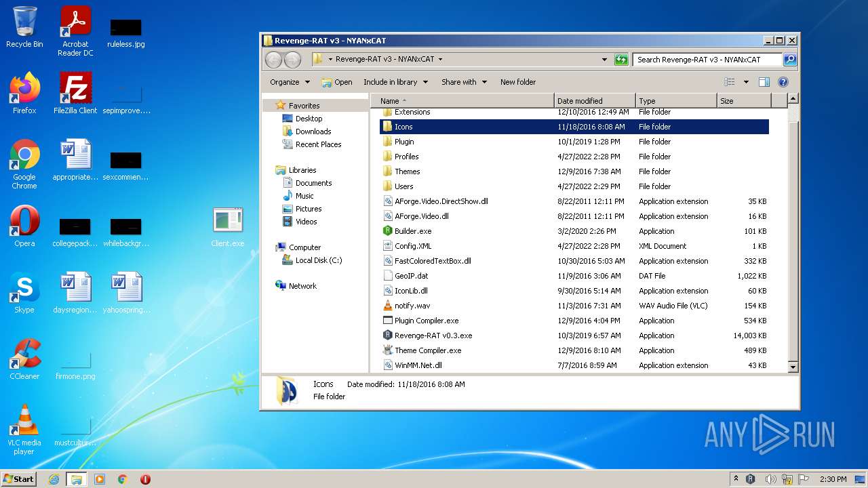Click the refresh button beside address bar
Viewport: 868px width, 488px height.
(x=621, y=60)
